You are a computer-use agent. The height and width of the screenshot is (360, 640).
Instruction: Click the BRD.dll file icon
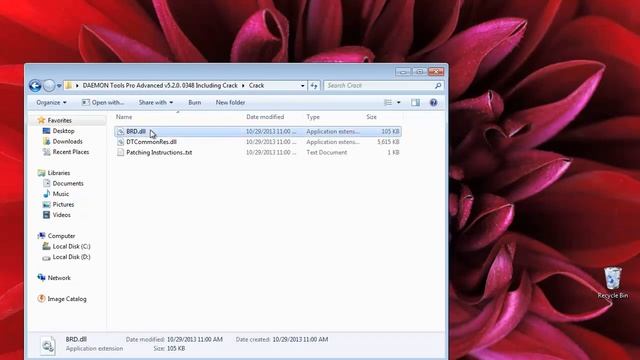click(x=120, y=131)
